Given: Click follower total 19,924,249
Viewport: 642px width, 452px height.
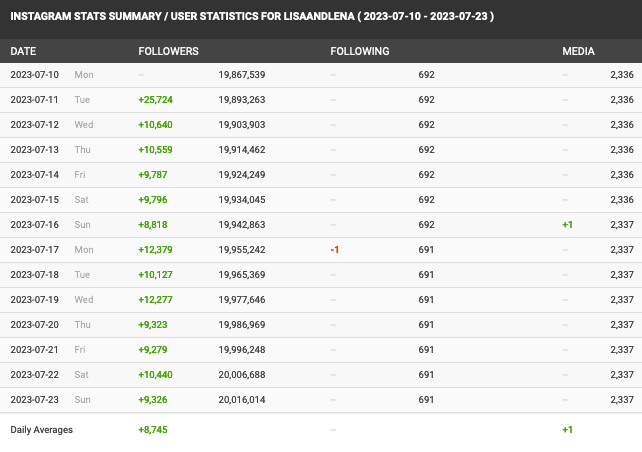Looking at the screenshot, I should pos(242,175).
